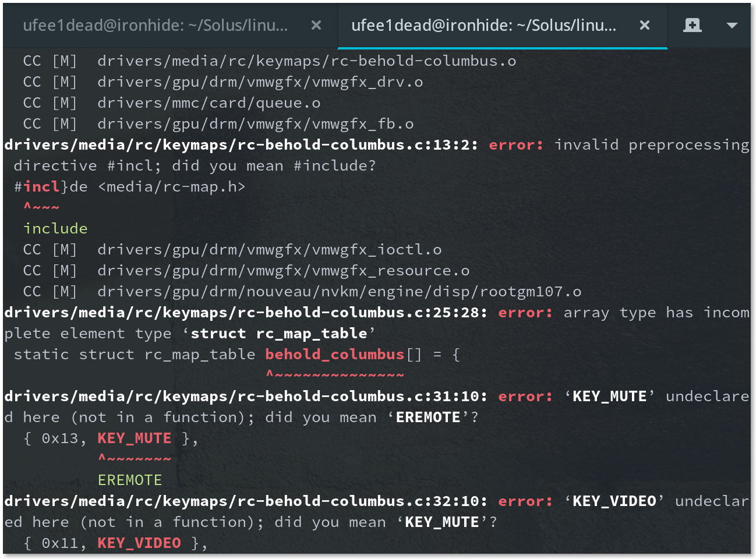Click the drivers/mmc/card/queue.o line
The image size is (756, 559).
[172, 103]
